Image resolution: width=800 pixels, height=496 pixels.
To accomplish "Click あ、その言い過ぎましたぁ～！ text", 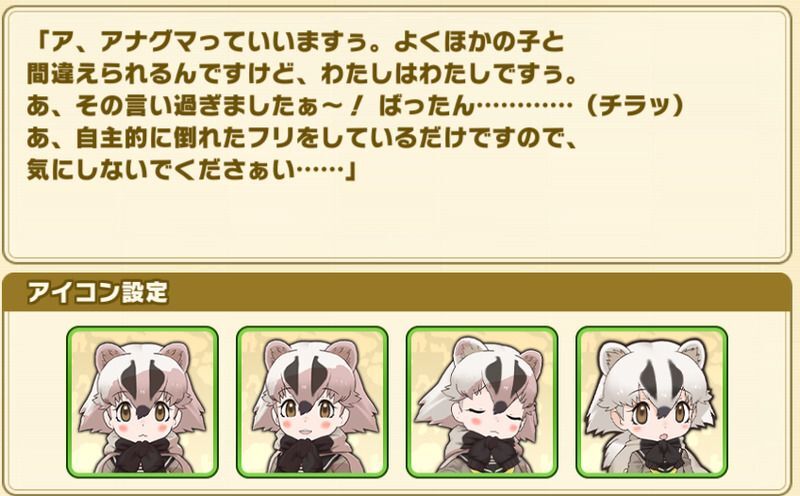I will tap(195, 106).
